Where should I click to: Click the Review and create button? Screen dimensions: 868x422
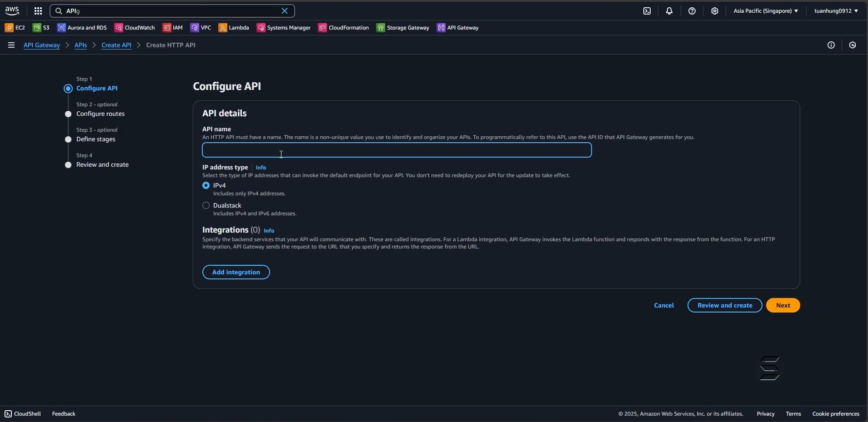725,305
